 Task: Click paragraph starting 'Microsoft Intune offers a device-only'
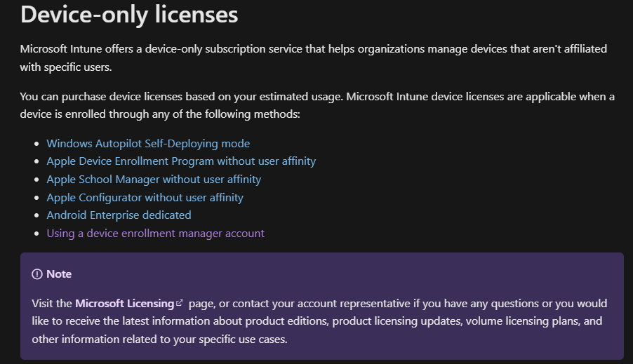[x=313, y=58]
